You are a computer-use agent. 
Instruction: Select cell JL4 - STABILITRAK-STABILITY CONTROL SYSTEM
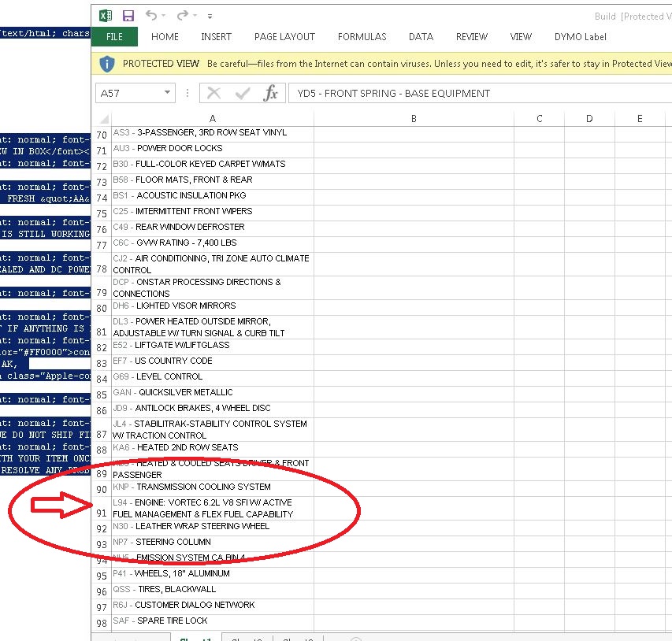coord(213,430)
